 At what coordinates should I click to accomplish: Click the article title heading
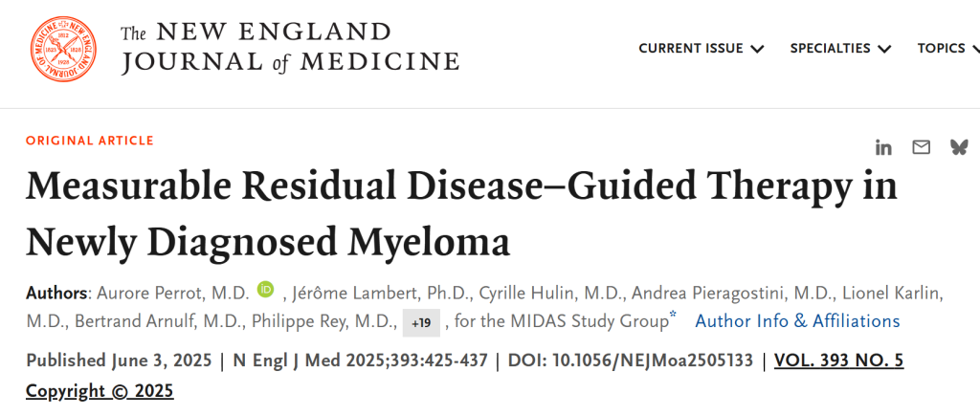(461, 214)
